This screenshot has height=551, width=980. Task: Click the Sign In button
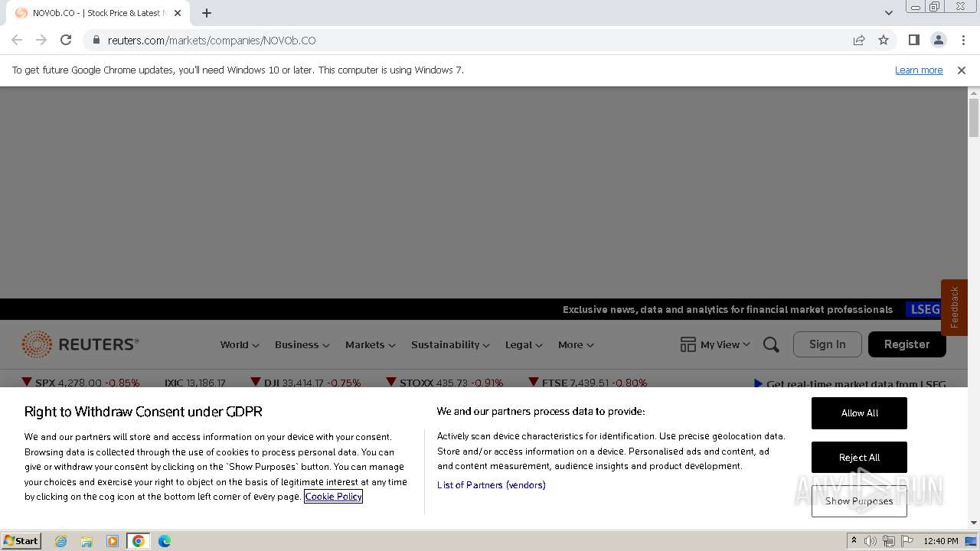point(827,344)
